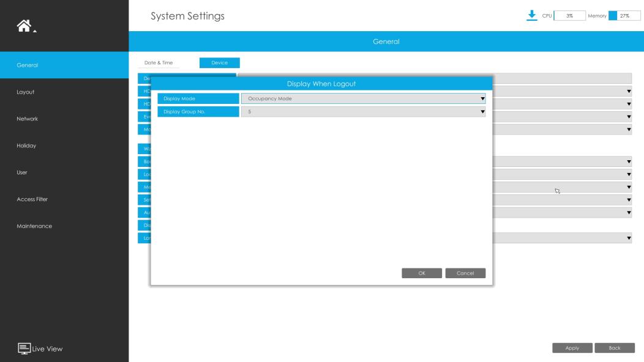The image size is (644, 362).
Task: Select General in the left sidebar
Action: pyautogui.click(x=64, y=65)
